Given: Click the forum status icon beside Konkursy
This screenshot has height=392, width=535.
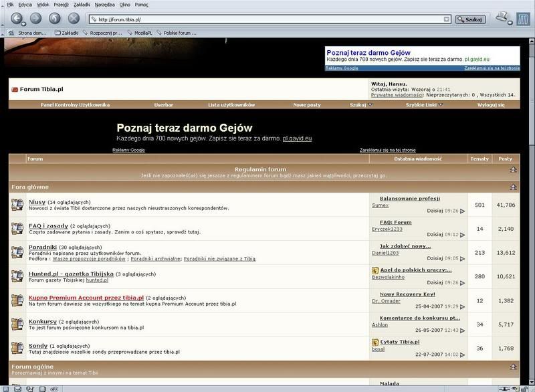Looking at the screenshot, I should [x=17, y=324].
